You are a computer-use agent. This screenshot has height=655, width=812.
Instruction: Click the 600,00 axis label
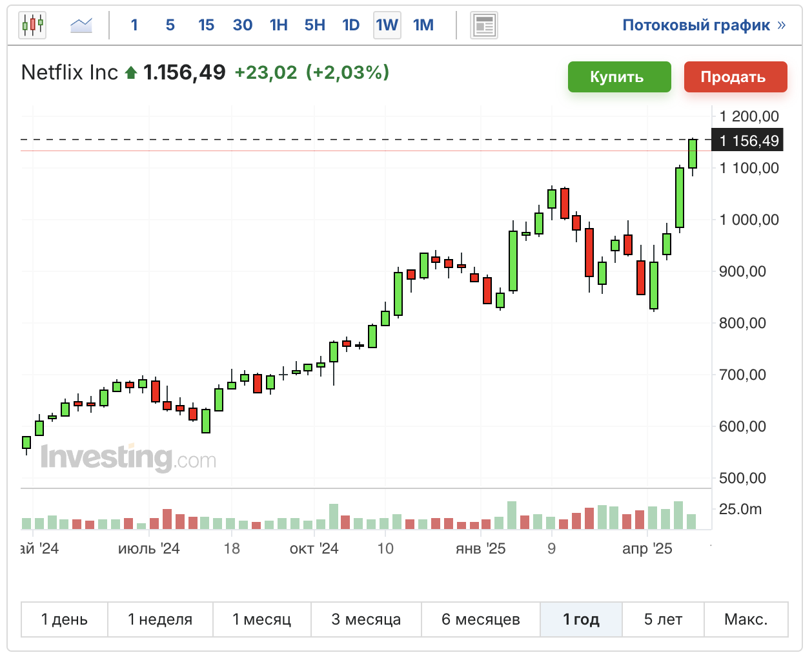(x=742, y=426)
